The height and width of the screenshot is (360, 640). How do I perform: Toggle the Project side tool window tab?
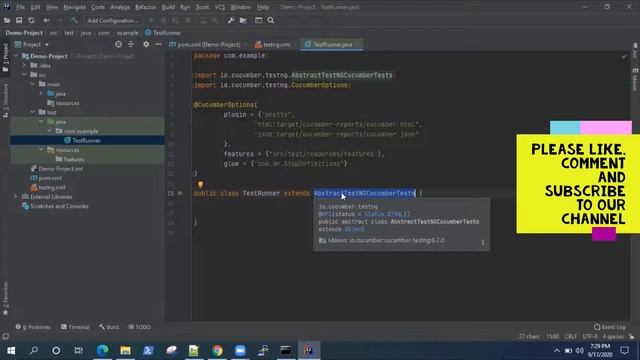5,58
